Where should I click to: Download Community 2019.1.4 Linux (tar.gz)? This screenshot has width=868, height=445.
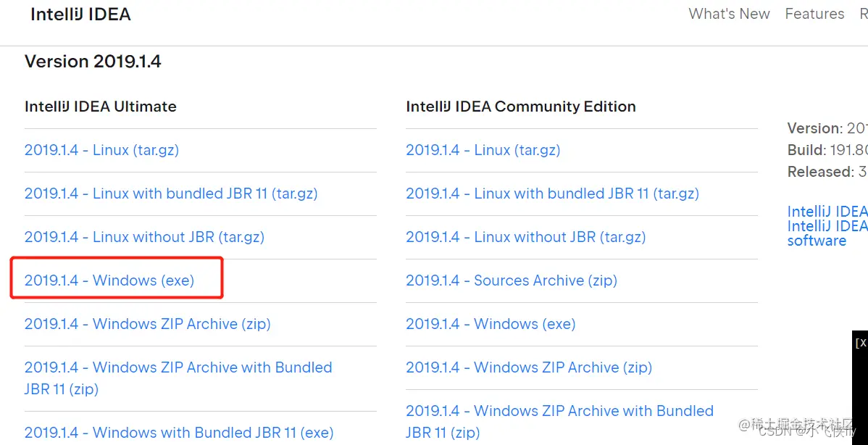(483, 150)
